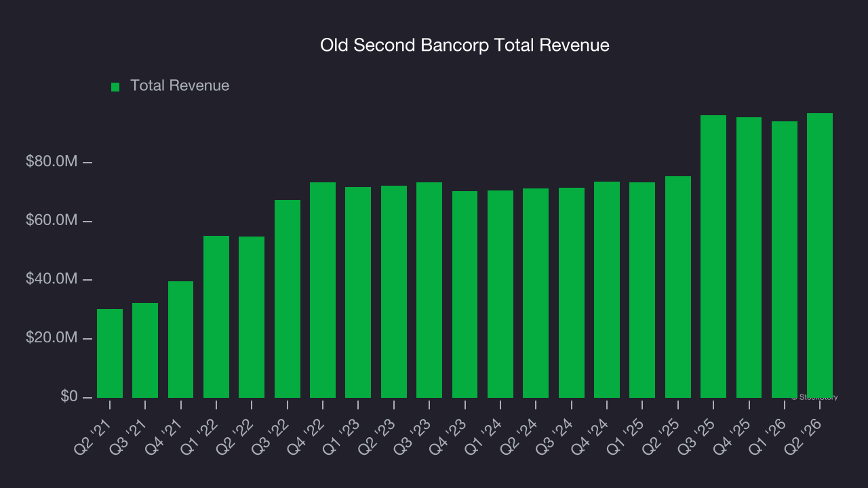The height and width of the screenshot is (488, 868).
Task: Click the $60.0M y-axis label
Action: pyautogui.click(x=52, y=221)
